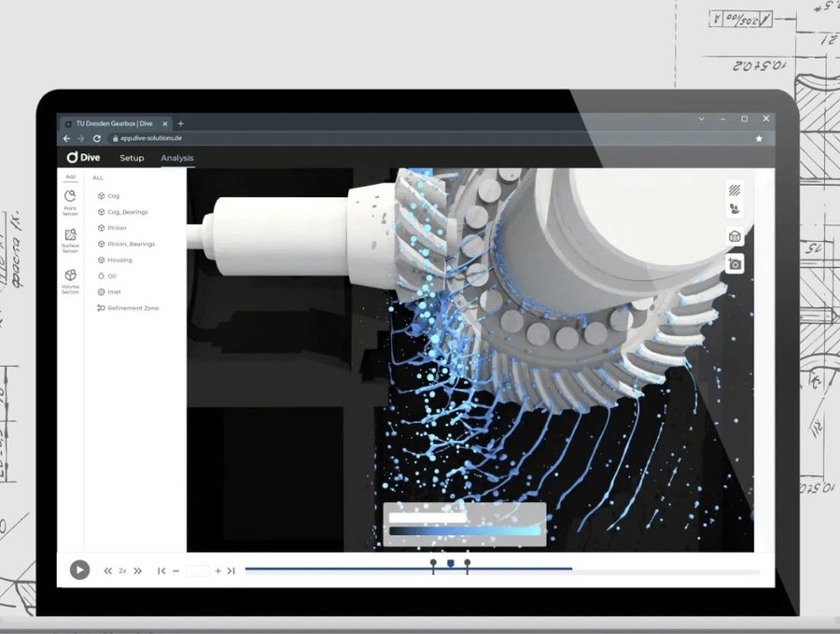Click the streamlines visualization icon
The height and width of the screenshot is (634, 840).
click(x=735, y=190)
